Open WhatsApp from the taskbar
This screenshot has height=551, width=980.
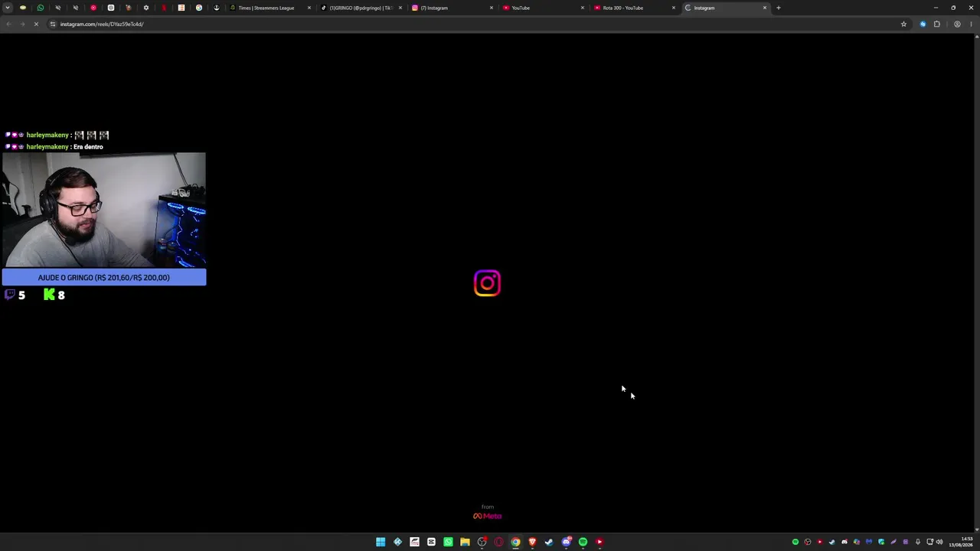(448, 542)
